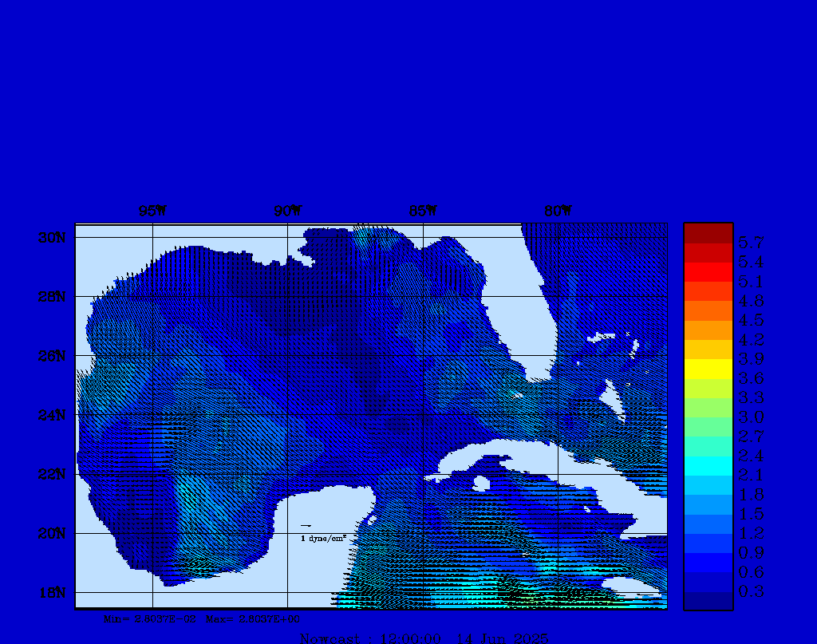Click the 80W longitude label

pyautogui.click(x=558, y=211)
